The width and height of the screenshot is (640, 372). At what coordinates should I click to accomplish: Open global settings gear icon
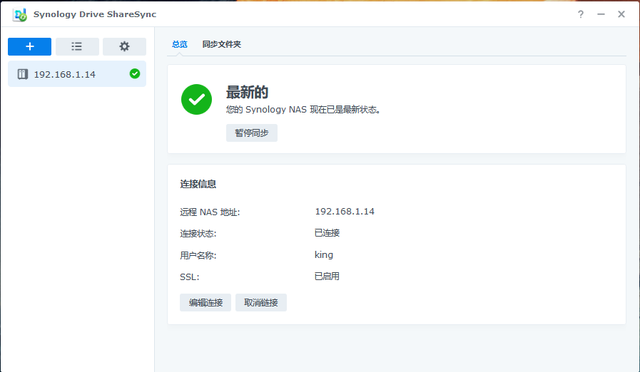click(x=124, y=47)
